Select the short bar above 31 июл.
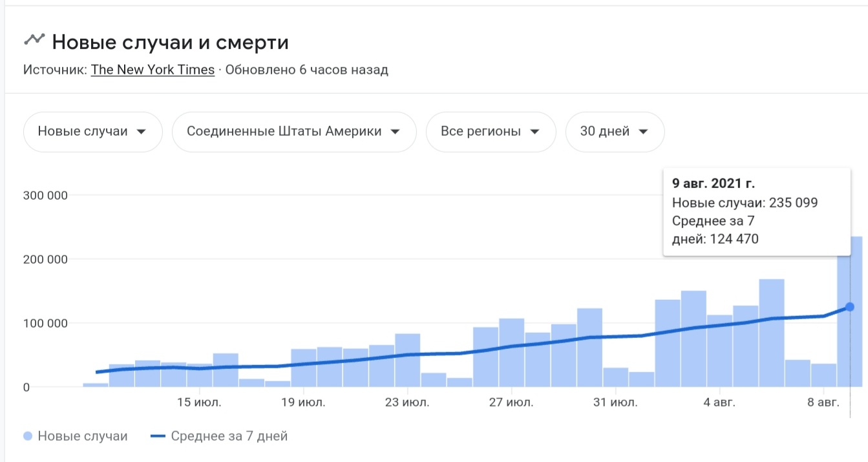Image resolution: width=868 pixels, height=462 pixels. click(615, 377)
